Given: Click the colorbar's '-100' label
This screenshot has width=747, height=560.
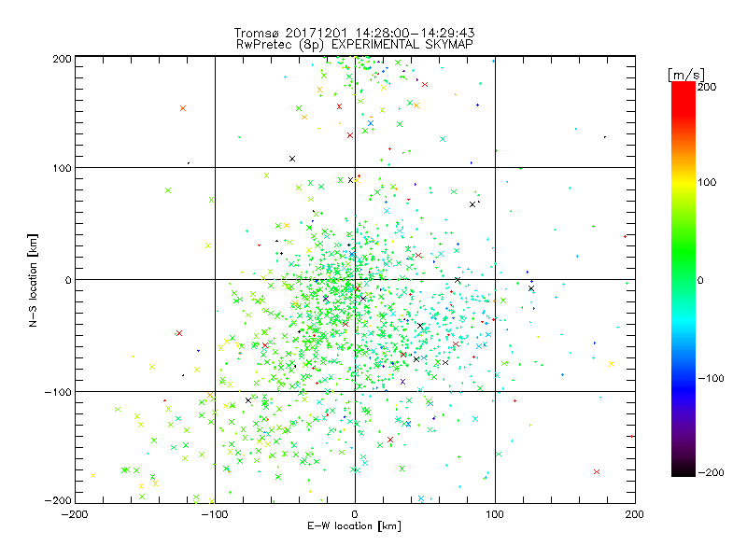Looking at the screenshot, I should (711, 378).
